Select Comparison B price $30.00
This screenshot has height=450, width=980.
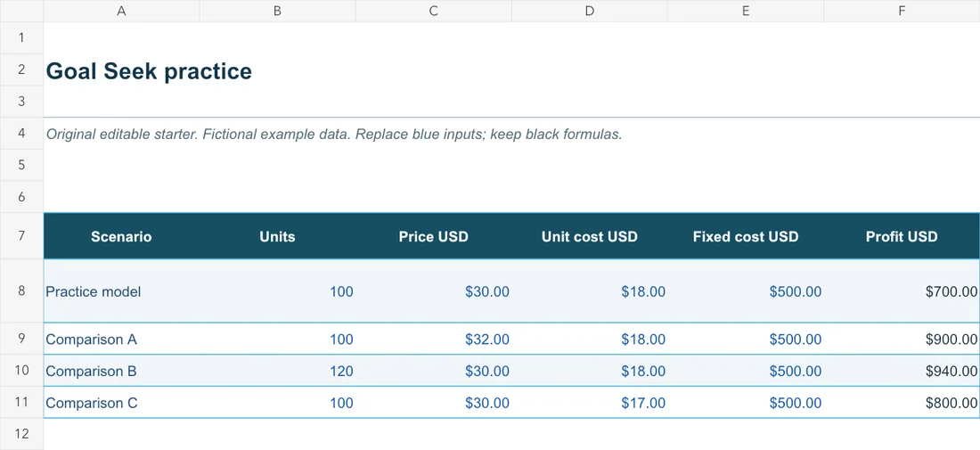[434, 372]
